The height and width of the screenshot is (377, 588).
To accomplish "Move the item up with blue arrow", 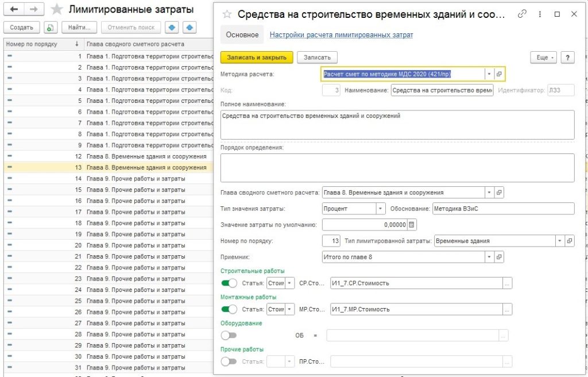I will pos(189,28).
